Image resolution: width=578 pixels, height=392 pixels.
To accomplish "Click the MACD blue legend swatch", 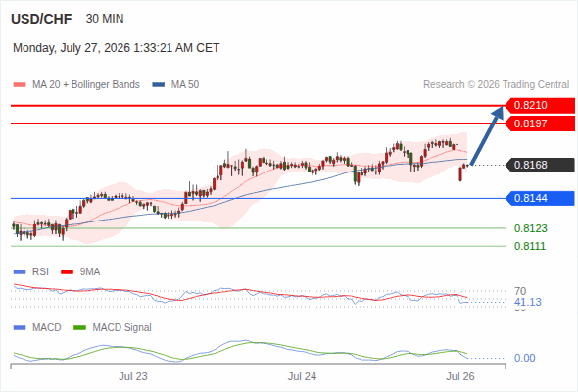I will 20,328.
